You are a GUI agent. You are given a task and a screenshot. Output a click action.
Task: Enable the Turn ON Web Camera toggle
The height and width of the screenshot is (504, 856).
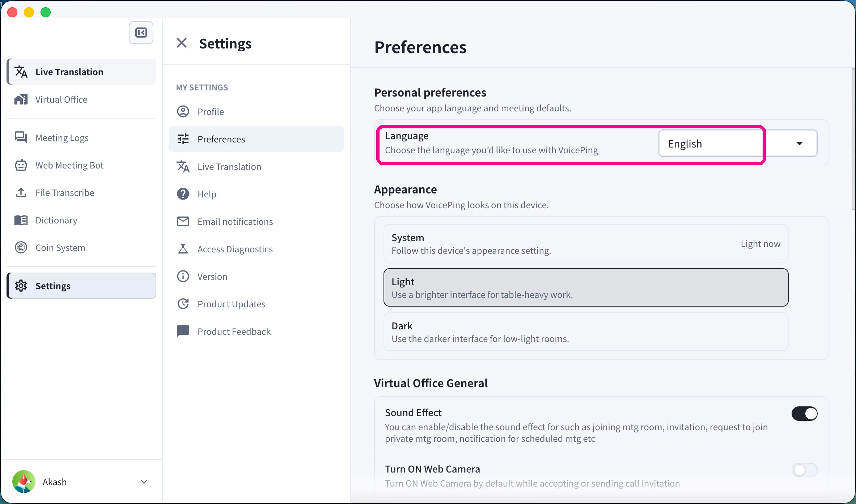[x=804, y=470]
